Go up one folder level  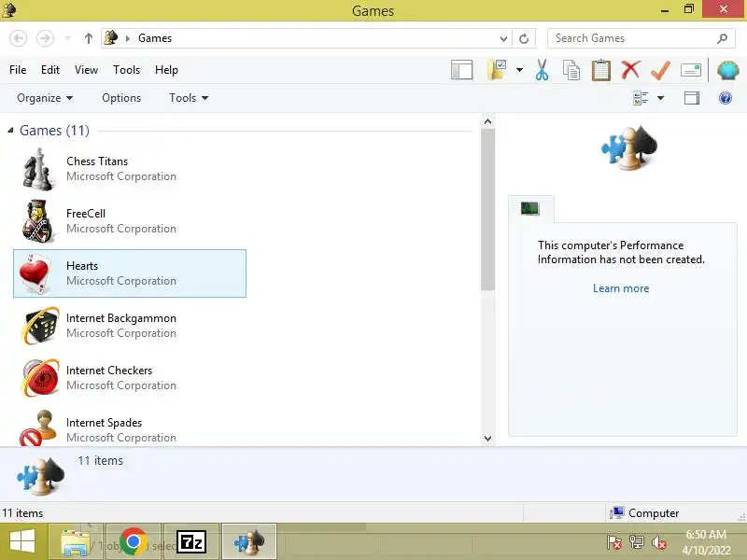88,38
